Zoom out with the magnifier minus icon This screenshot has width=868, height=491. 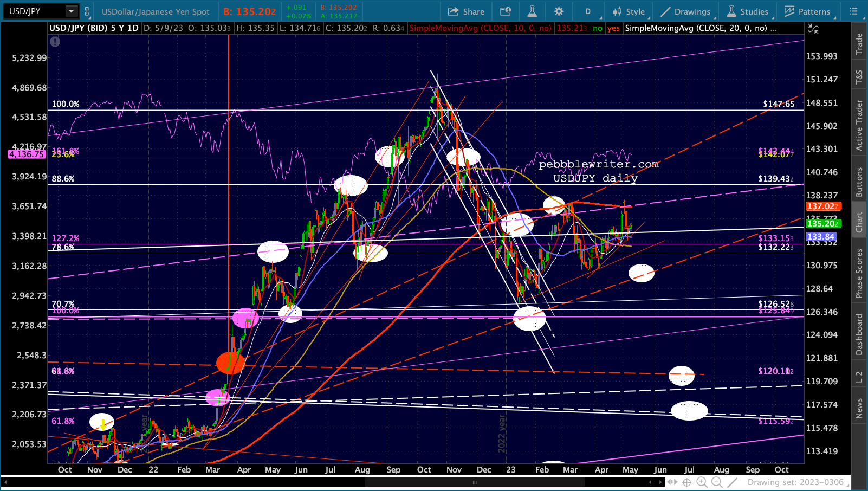[717, 482]
